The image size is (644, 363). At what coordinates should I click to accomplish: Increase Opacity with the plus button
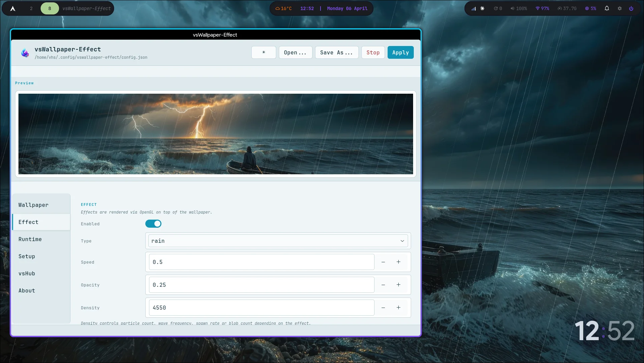398,285
